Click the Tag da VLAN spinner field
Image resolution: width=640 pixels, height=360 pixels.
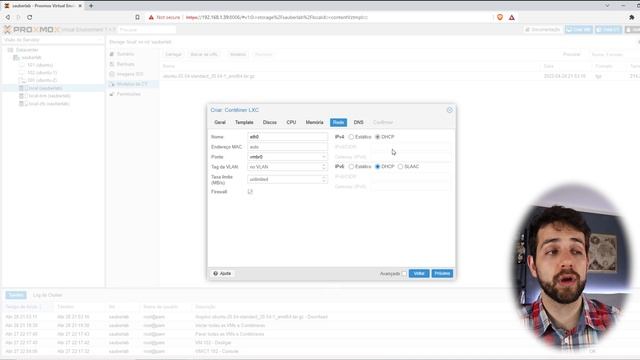coord(287,167)
